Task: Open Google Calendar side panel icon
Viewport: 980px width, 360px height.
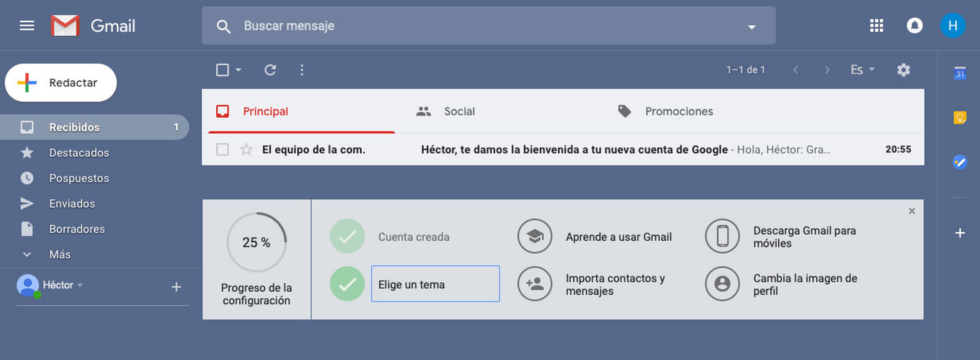Action: point(960,73)
